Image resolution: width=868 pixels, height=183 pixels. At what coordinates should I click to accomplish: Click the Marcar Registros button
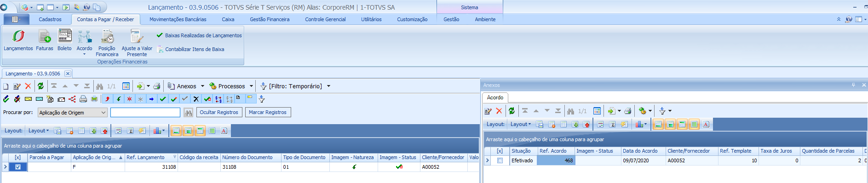point(268,112)
